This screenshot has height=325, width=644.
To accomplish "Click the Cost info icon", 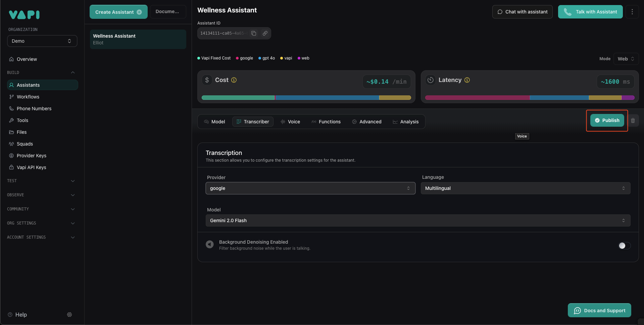I will click(x=234, y=80).
